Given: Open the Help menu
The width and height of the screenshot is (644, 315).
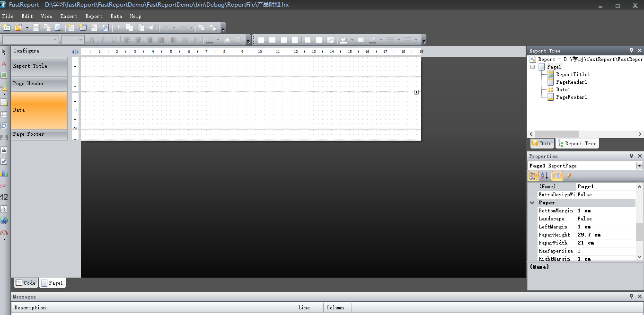Looking at the screenshot, I should coord(135,16).
